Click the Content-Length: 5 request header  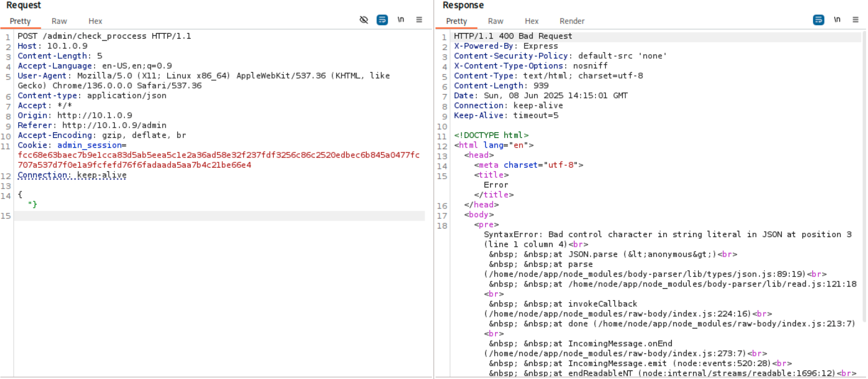[60, 56]
